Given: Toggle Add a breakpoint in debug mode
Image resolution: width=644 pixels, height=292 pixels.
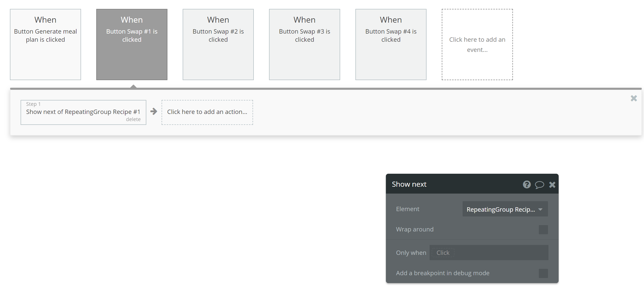Looking at the screenshot, I should tap(543, 273).
